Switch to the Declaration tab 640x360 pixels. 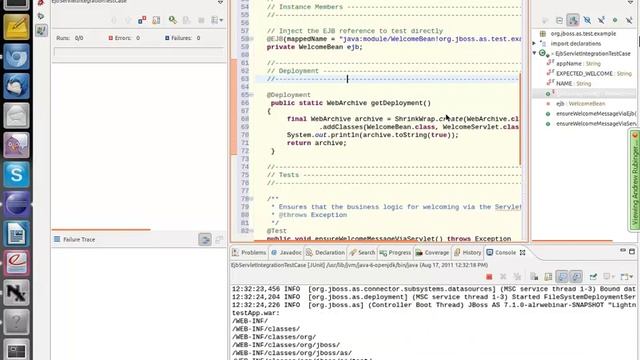coord(325,253)
